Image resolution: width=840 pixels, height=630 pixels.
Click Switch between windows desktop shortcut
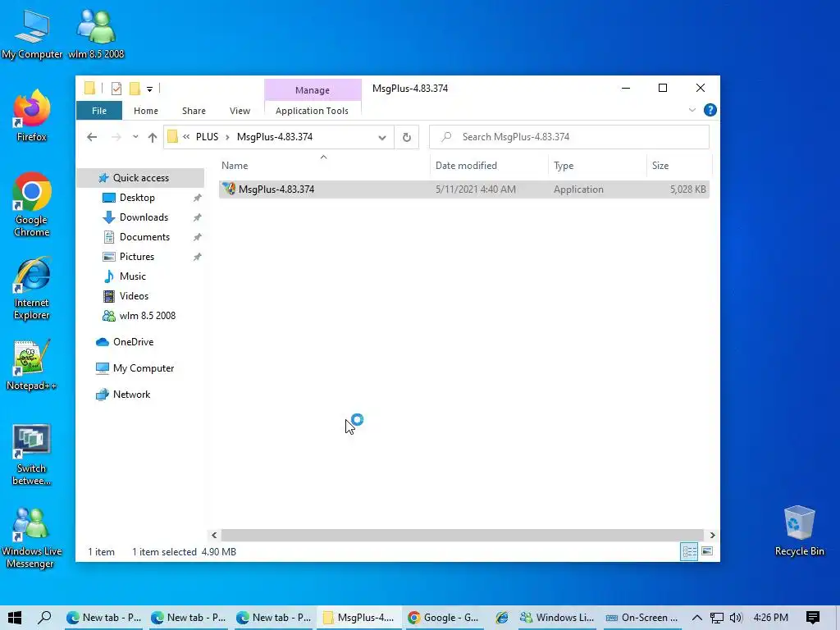pyautogui.click(x=32, y=454)
